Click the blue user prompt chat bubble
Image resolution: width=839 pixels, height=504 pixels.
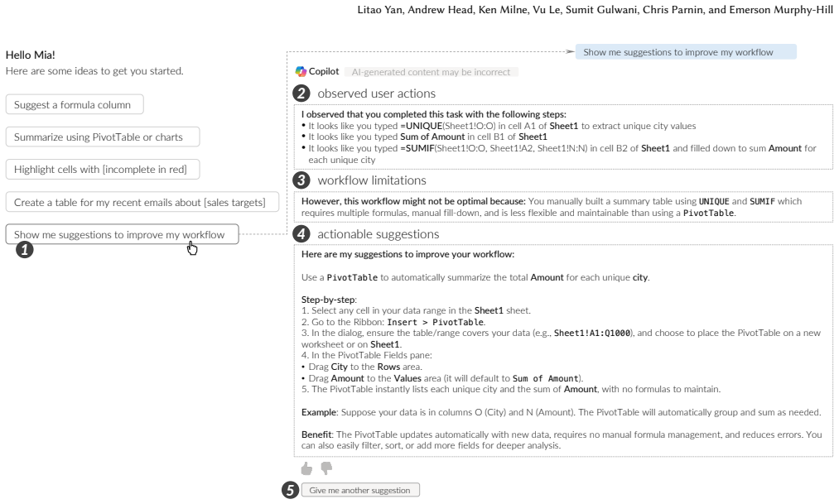[x=686, y=52]
